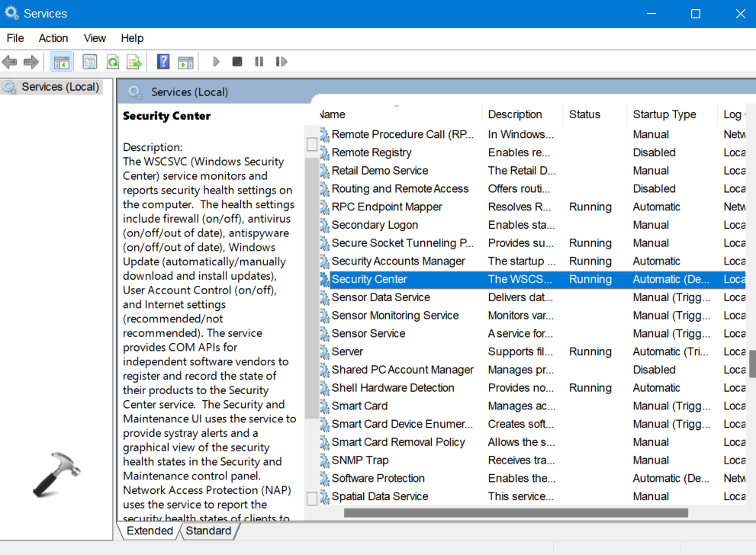Click the Export List toolbar icon
The image size is (756, 555).
134,62
